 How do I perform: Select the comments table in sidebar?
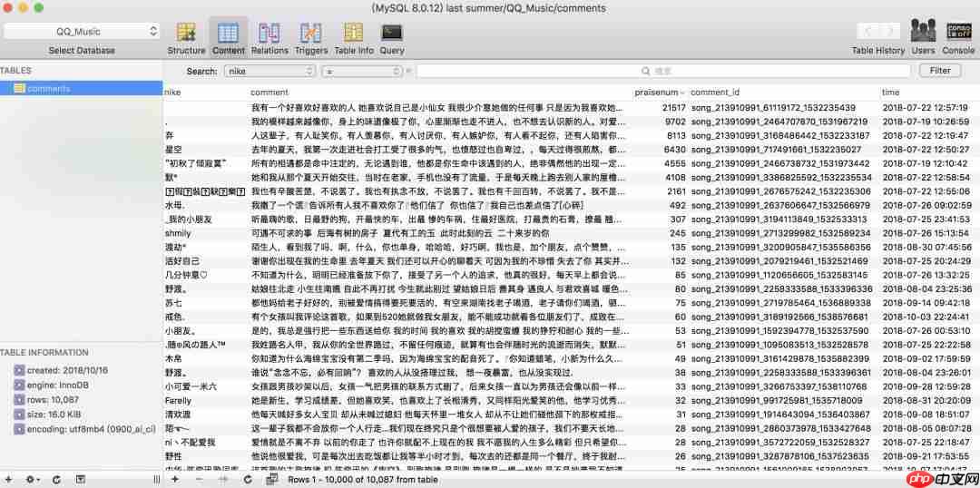click(x=82, y=89)
